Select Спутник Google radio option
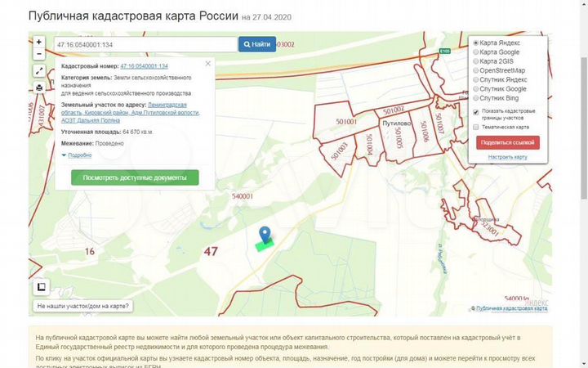Screen dimensions: 588x368 (476, 88)
